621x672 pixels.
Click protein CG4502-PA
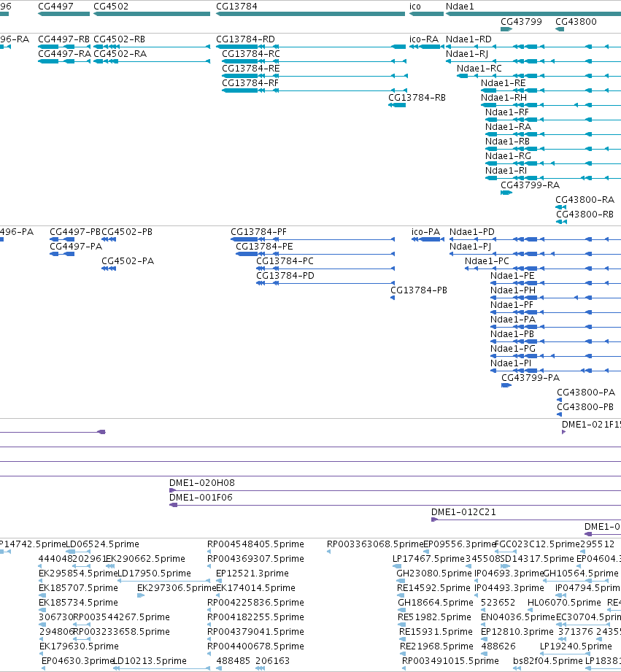tap(109, 269)
